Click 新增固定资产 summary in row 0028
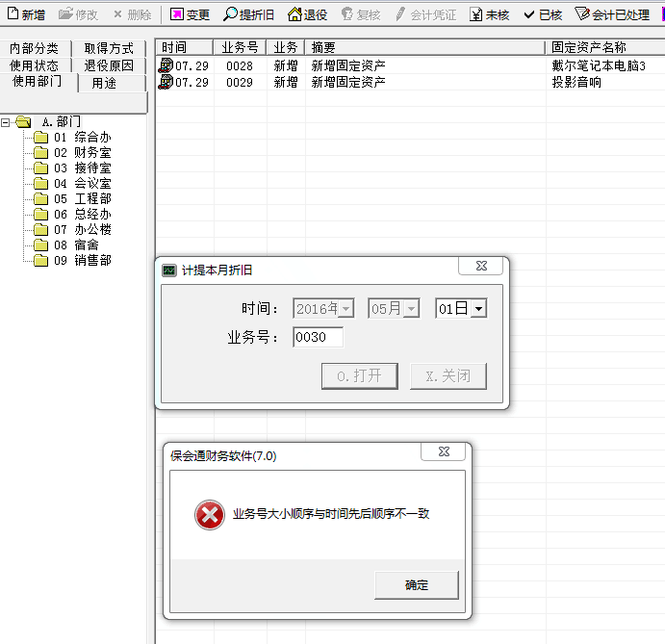665x644 pixels. pos(348,65)
